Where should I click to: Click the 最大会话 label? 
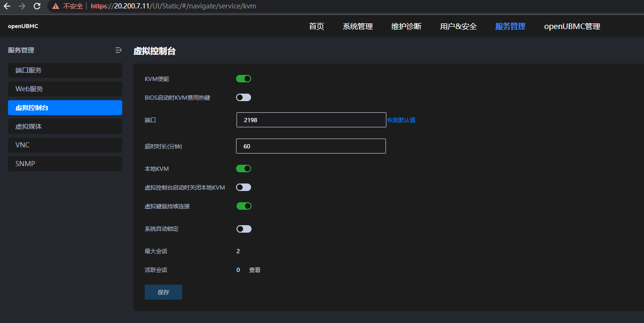tap(156, 251)
